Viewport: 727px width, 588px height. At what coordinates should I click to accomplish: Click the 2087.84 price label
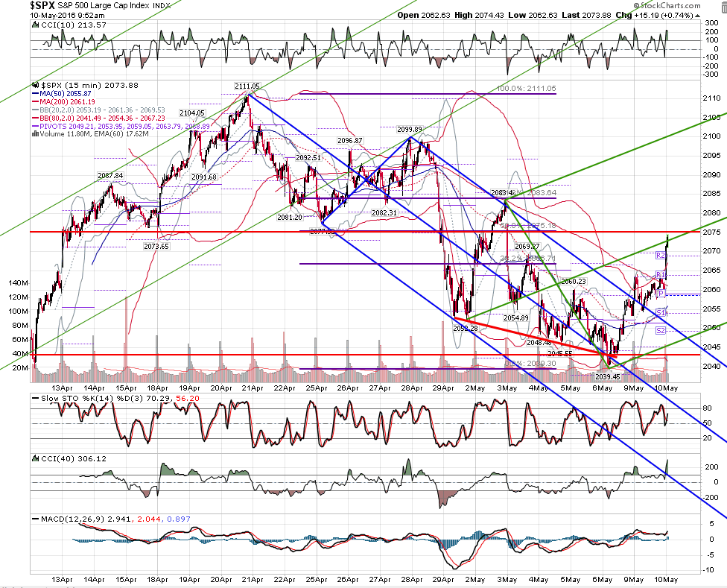[110, 175]
